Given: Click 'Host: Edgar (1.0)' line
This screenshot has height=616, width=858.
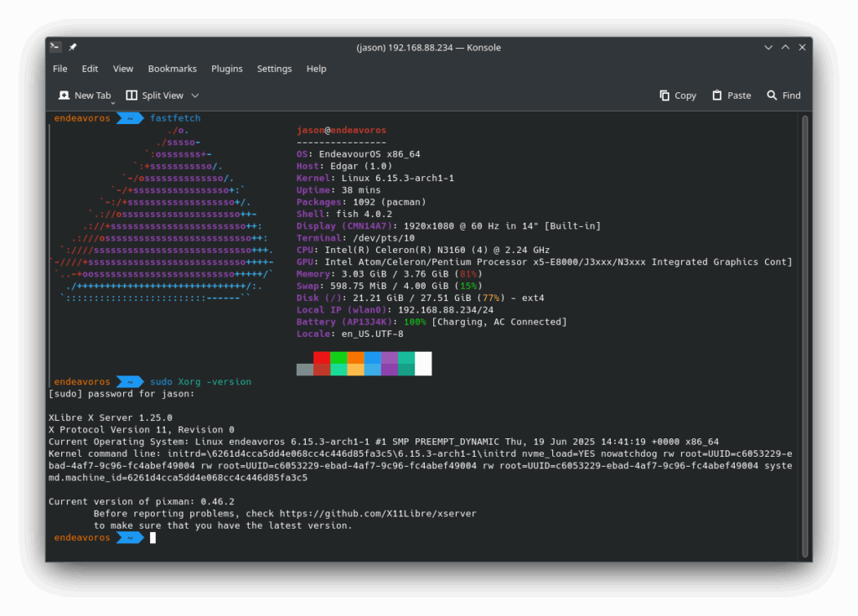Looking at the screenshot, I should pos(344,166).
